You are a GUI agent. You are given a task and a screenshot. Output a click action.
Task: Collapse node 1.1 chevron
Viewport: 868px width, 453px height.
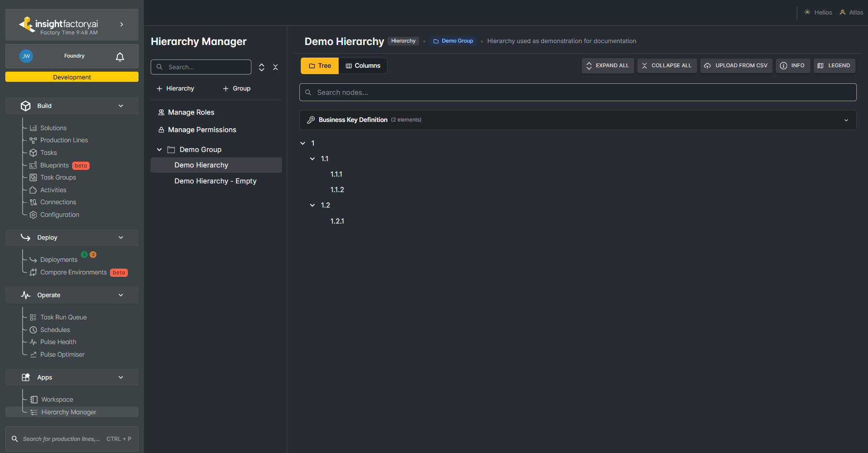(312, 159)
